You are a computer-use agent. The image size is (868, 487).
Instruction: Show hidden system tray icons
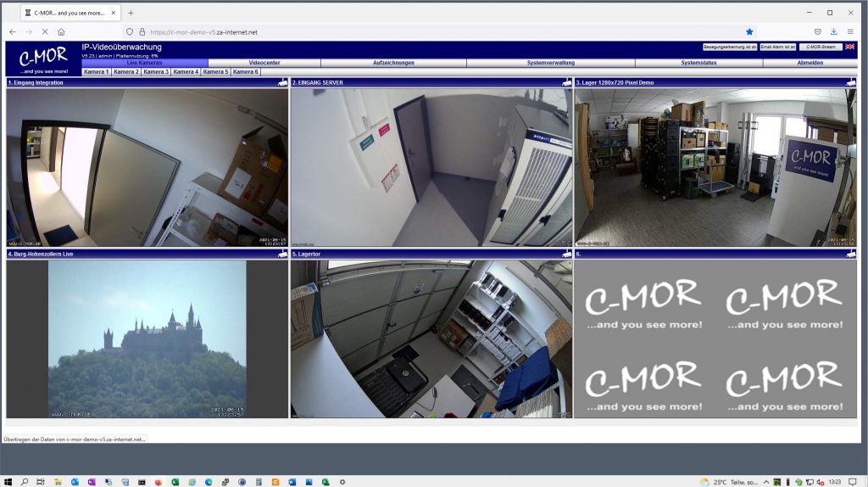[766, 482]
